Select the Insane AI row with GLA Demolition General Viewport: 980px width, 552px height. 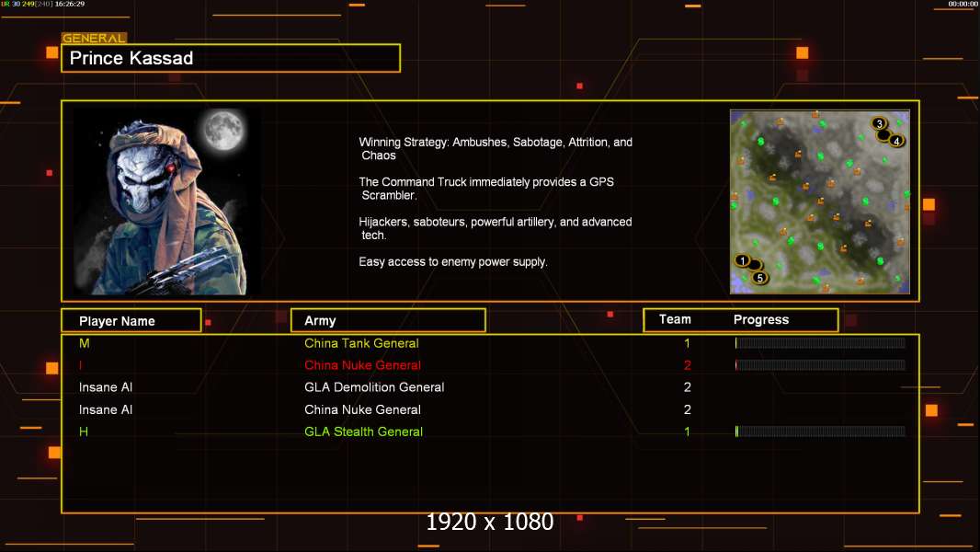pos(490,387)
